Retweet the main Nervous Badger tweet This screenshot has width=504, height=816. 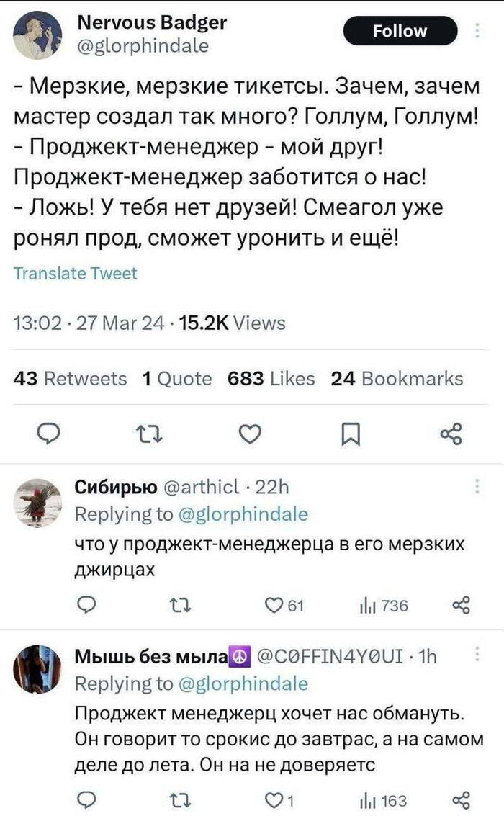(145, 434)
